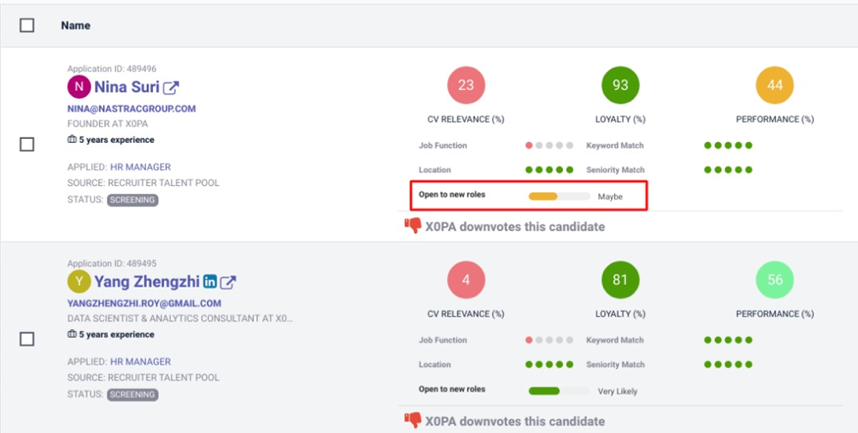Select Yang Zhengzhi's row checkbox
This screenshot has width=858, height=433.
coord(27,339)
